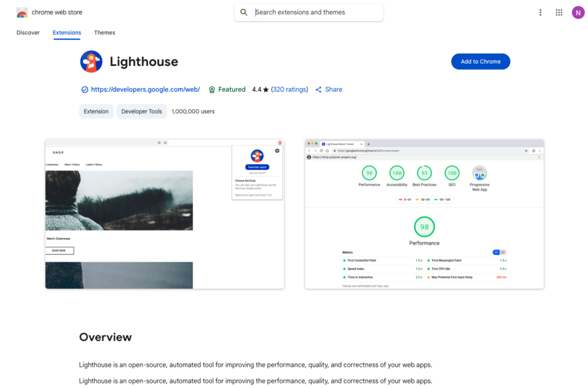
Task: Click the Lighthouse logo in popup screenshot
Action: point(257,156)
